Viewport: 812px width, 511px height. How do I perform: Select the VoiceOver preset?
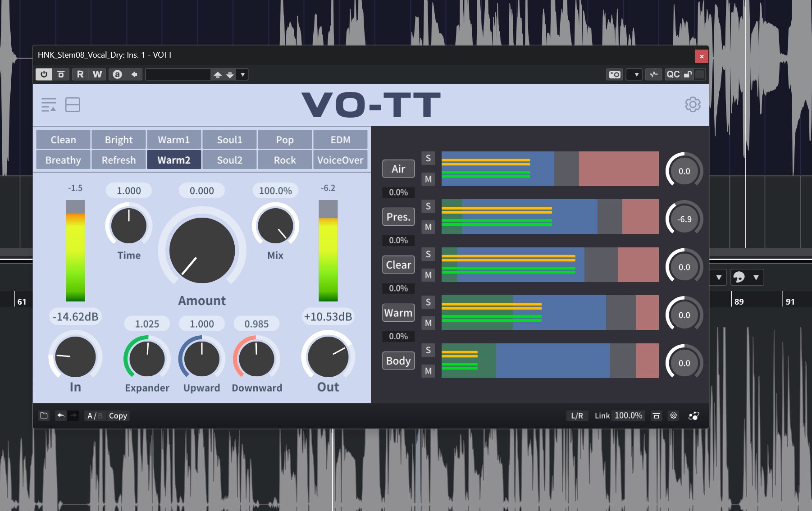(340, 160)
